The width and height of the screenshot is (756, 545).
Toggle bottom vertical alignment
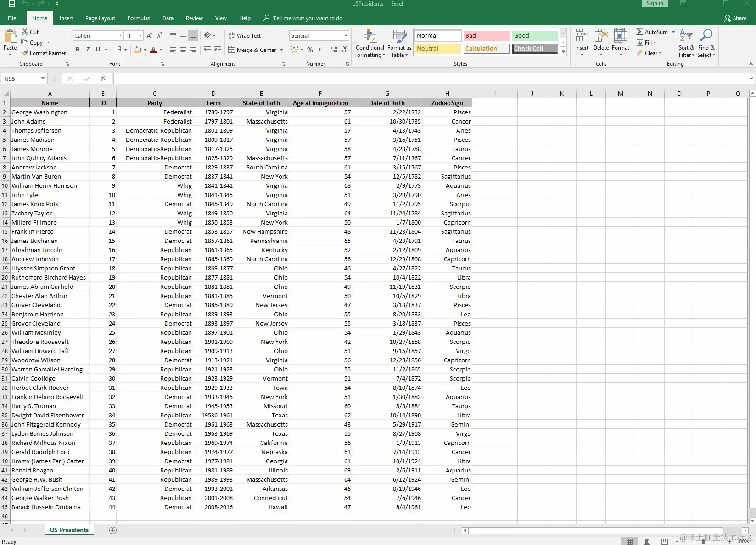pyautogui.click(x=193, y=35)
